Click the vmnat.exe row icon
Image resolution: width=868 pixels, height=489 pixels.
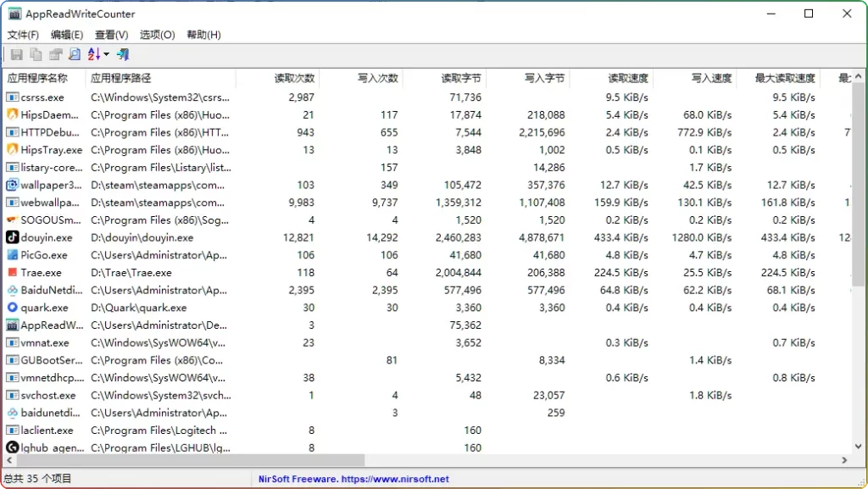(x=12, y=342)
